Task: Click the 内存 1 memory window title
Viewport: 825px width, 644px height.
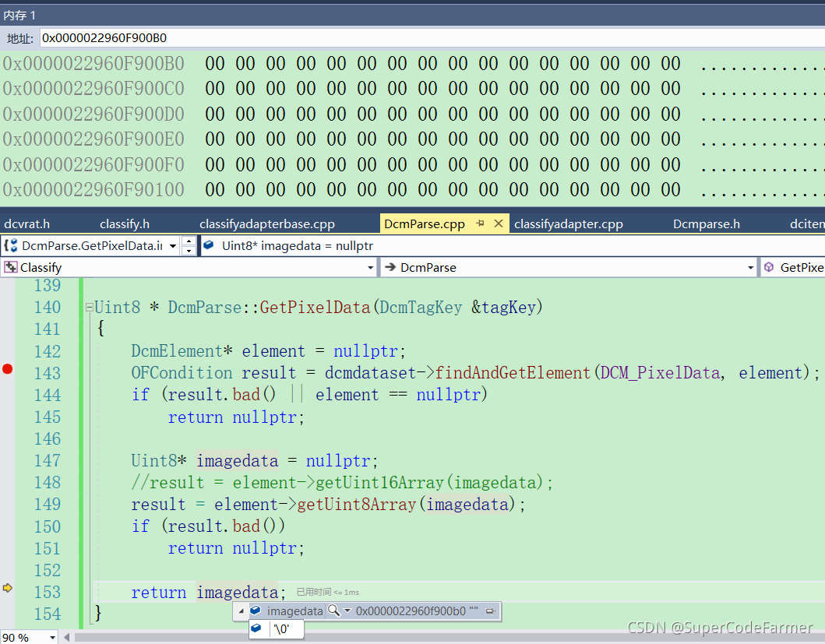Action: [19, 16]
